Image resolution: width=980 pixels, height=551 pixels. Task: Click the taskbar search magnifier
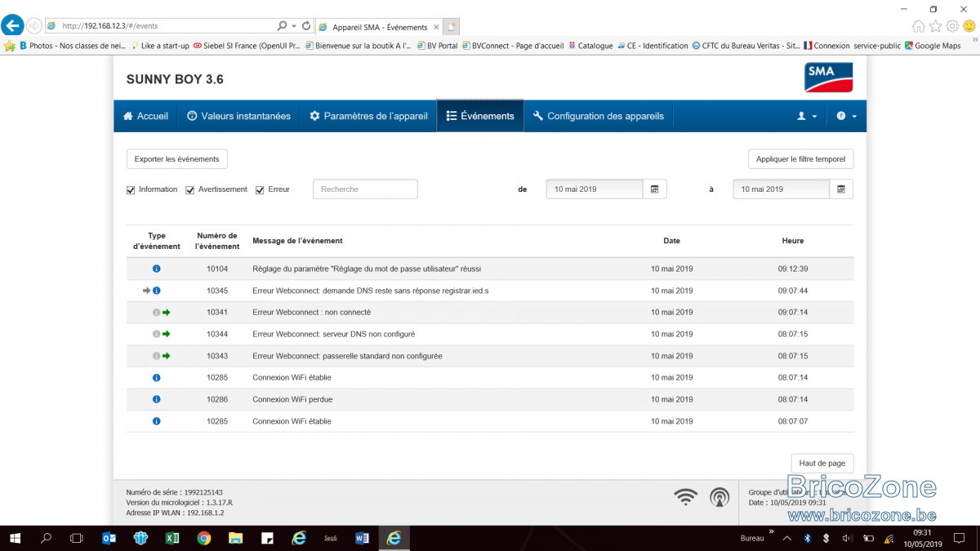[x=46, y=538]
